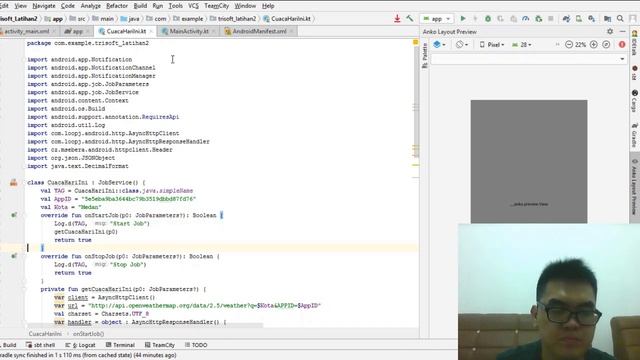
Task: Click the red download arrow toolbar icon
Action: (397, 18)
